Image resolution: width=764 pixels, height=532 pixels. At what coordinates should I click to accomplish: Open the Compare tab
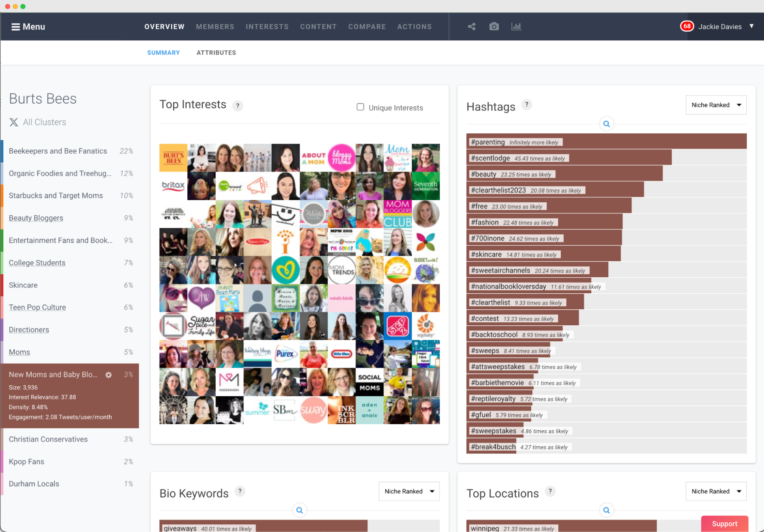[x=367, y=27]
